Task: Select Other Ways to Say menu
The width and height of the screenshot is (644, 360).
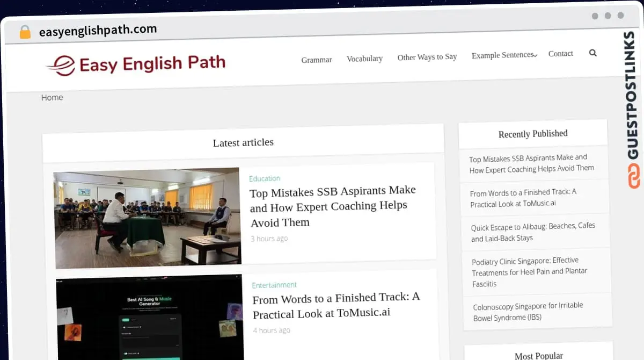Action: click(427, 57)
